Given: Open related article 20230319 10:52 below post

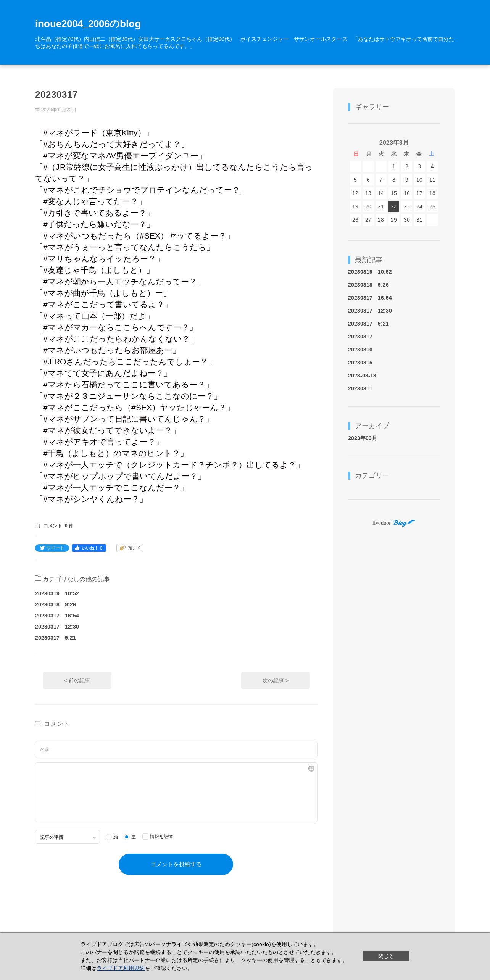Looking at the screenshot, I should coord(57,593).
